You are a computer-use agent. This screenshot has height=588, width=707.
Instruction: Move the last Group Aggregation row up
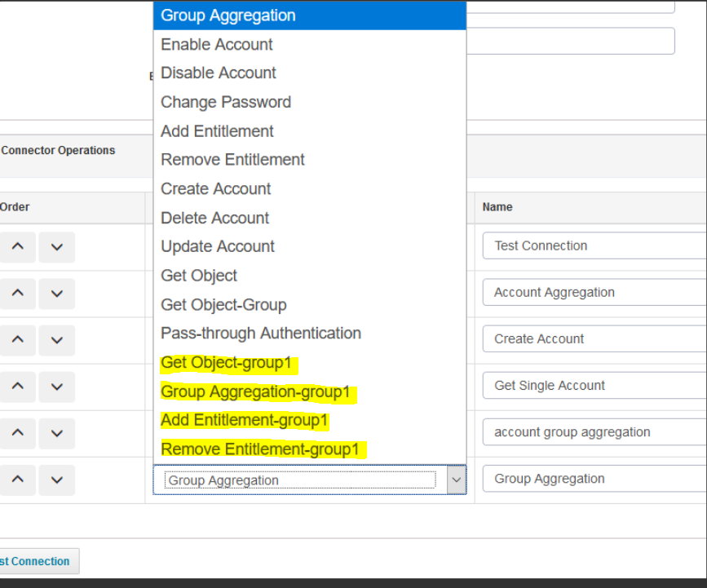(x=18, y=480)
